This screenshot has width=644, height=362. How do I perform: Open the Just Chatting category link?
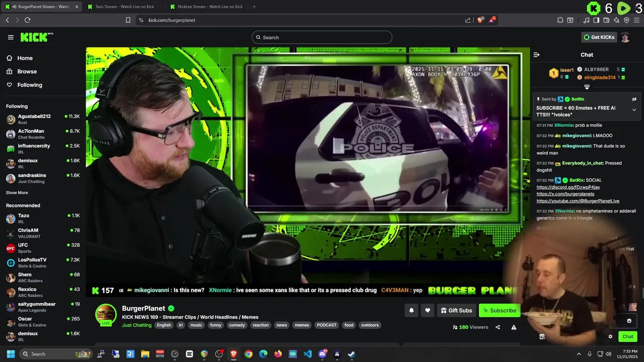pos(137,325)
